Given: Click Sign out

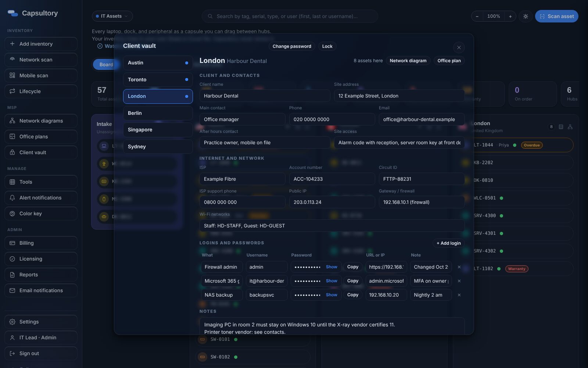Looking at the screenshot, I should [x=41, y=353].
